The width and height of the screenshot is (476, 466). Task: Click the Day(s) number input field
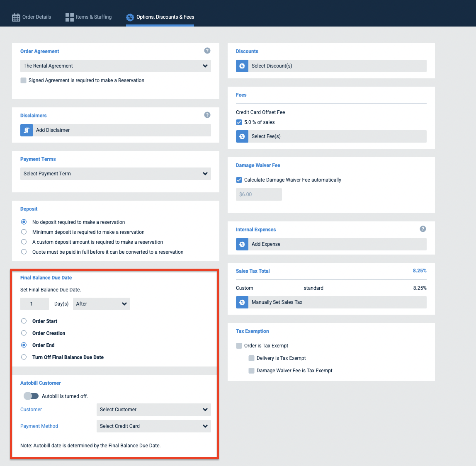pos(34,304)
